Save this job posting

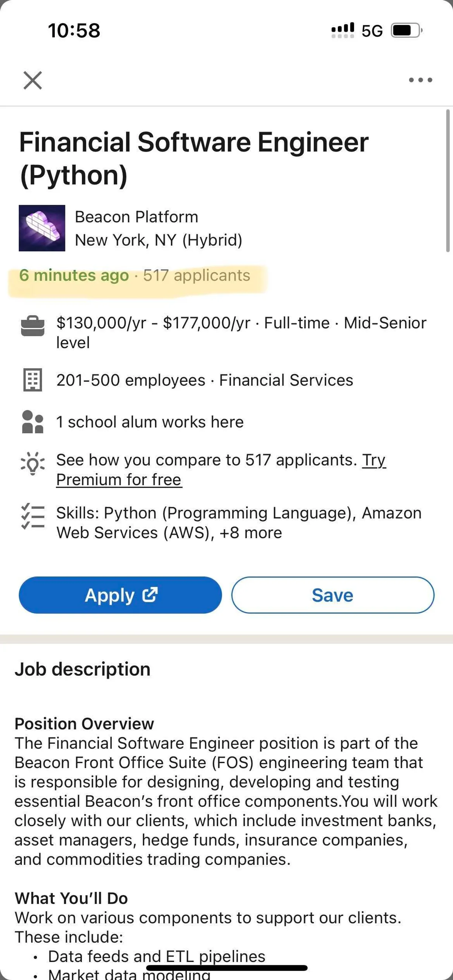[x=332, y=595]
